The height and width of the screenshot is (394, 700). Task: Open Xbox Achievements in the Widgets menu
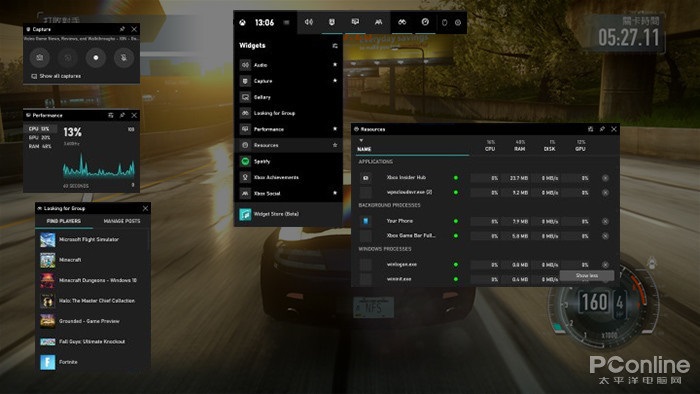(x=288, y=178)
